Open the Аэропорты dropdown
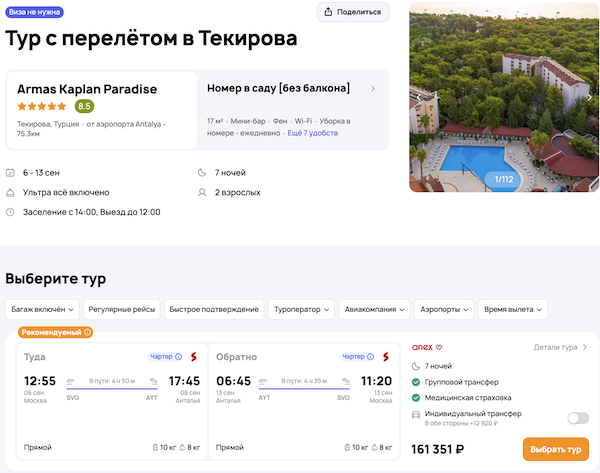This screenshot has height=473, width=600. click(444, 310)
